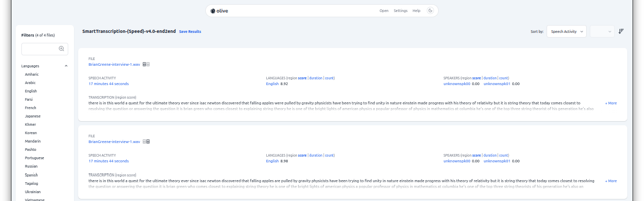
Task: Sort speakers by duration in second result
Action: [x=490, y=155]
